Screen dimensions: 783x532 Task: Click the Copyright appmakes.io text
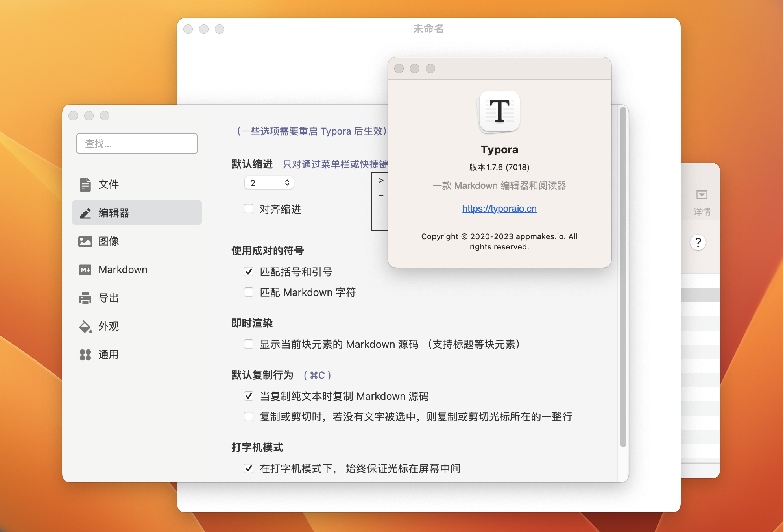(499, 242)
